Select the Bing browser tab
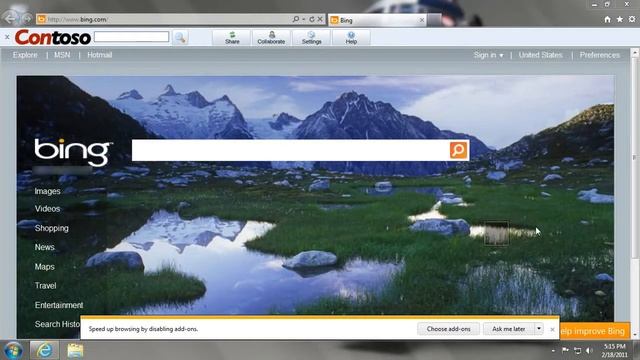This screenshot has width=640, height=360. click(376, 20)
